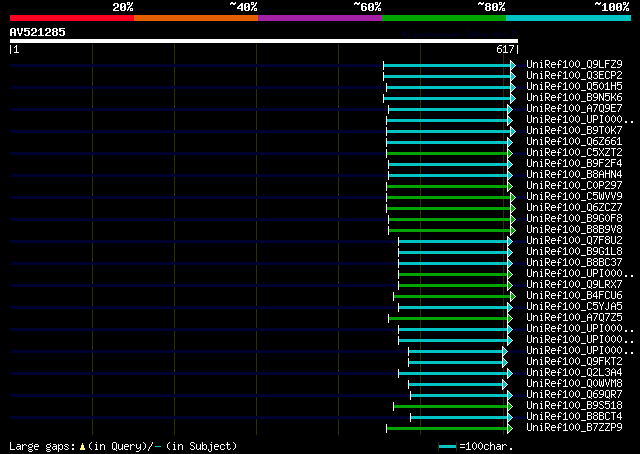
Task: Click the red 20% identity color segment
Action: 72,18
